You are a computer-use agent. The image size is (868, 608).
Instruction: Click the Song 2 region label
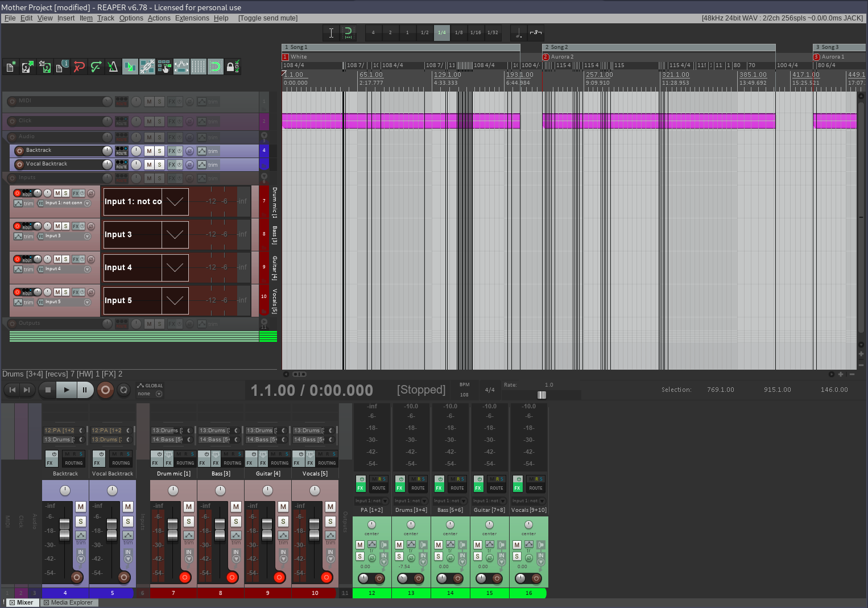[559, 47]
